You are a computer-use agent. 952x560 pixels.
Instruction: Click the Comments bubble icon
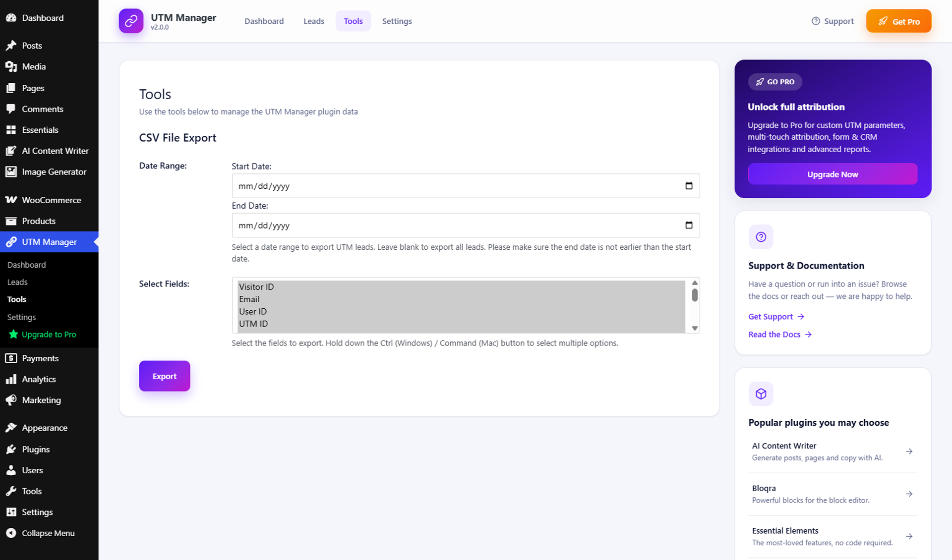(11, 109)
